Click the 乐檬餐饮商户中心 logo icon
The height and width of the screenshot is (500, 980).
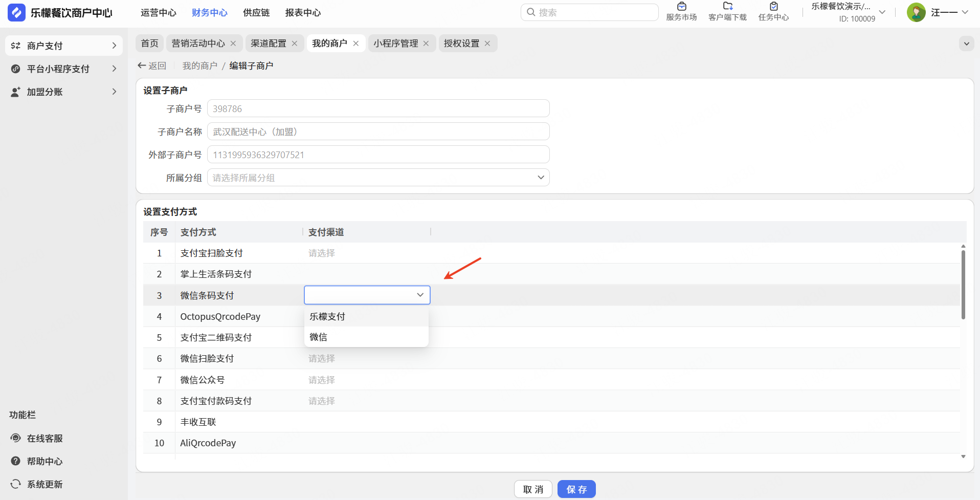(16, 13)
